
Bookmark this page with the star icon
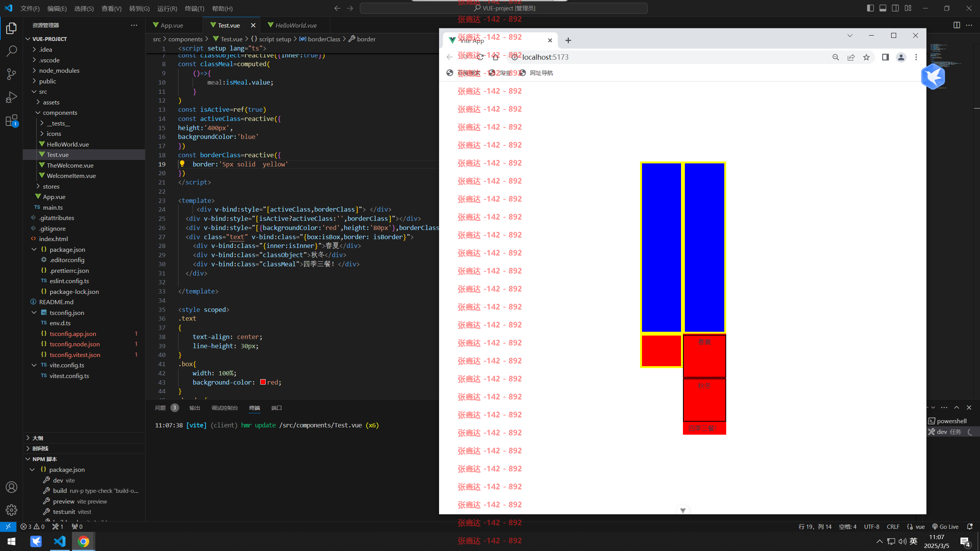[x=866, y=57]
